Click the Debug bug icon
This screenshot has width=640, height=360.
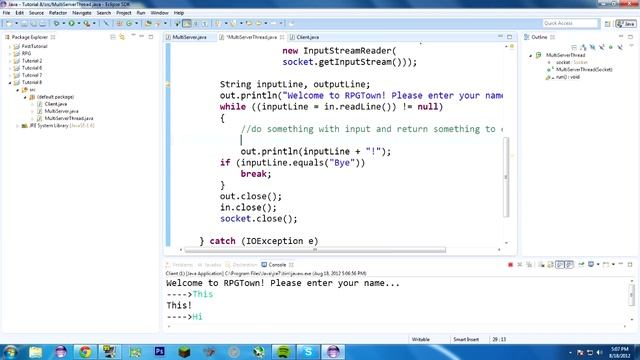click(x=56, y=23)
